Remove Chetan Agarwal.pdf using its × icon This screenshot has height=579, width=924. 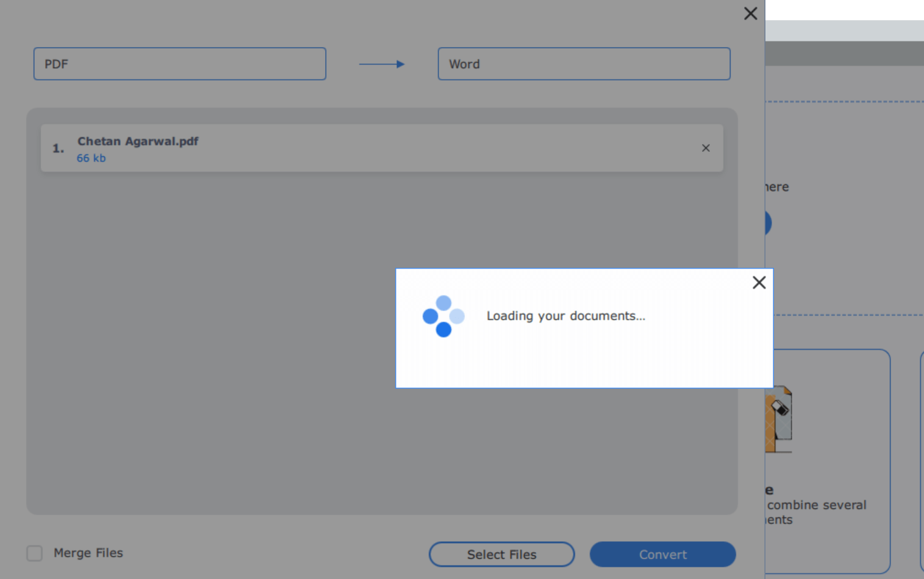click(706, 148)
